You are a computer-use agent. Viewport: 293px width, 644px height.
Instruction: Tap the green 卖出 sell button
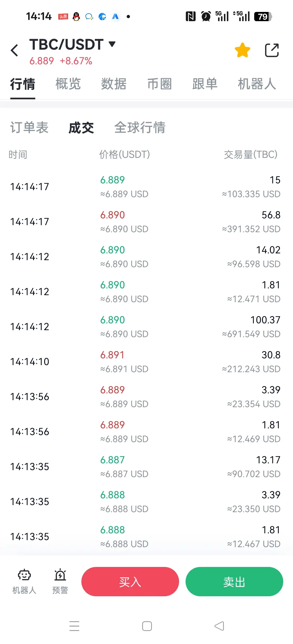pos(234,582)
